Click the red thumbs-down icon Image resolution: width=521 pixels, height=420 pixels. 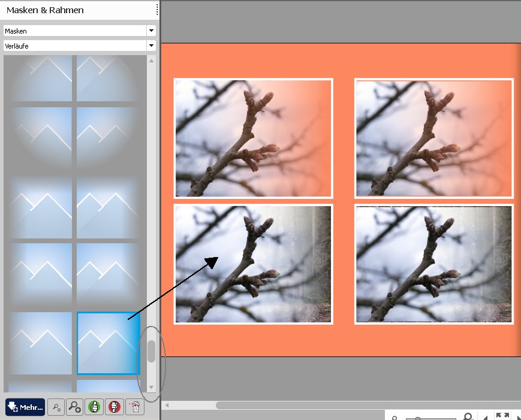[115, 407]
